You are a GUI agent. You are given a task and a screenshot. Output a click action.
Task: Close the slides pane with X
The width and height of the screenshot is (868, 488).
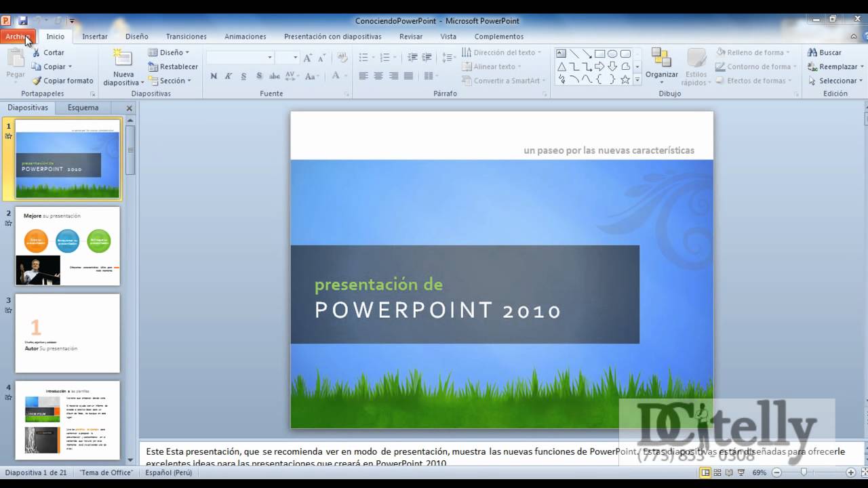pyautogui.click(x=130, y=108)
